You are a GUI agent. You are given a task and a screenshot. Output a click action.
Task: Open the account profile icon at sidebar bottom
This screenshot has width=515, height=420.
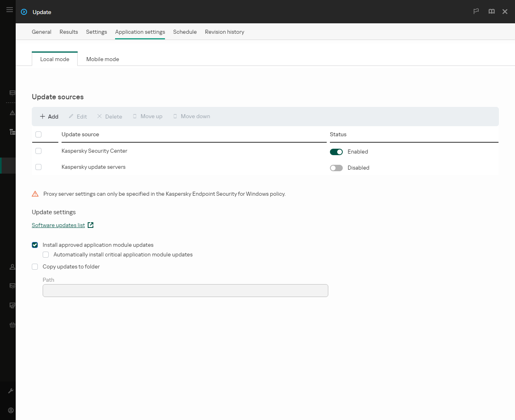click(x=10, y=410)
